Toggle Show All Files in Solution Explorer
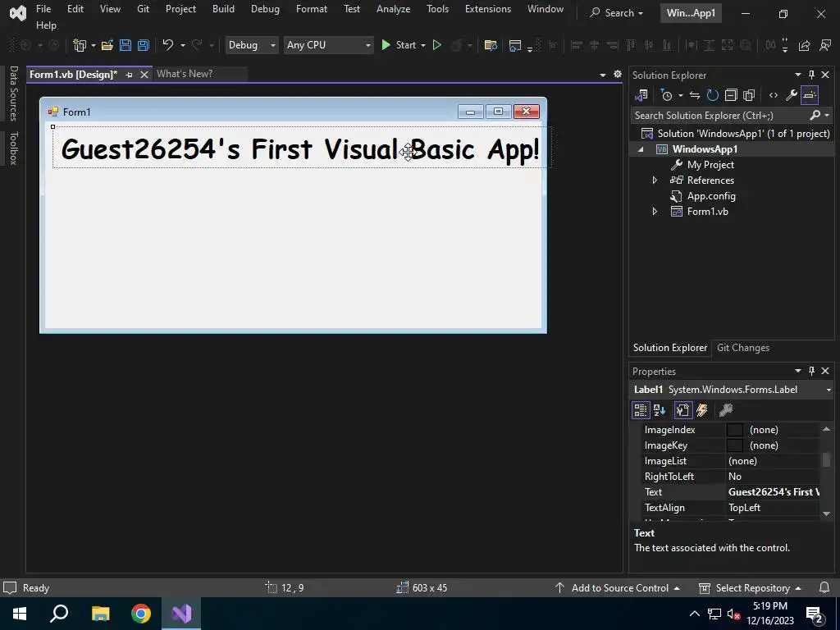Image resolution: width=840 pixels, height=630 pixels. (749, 95)
